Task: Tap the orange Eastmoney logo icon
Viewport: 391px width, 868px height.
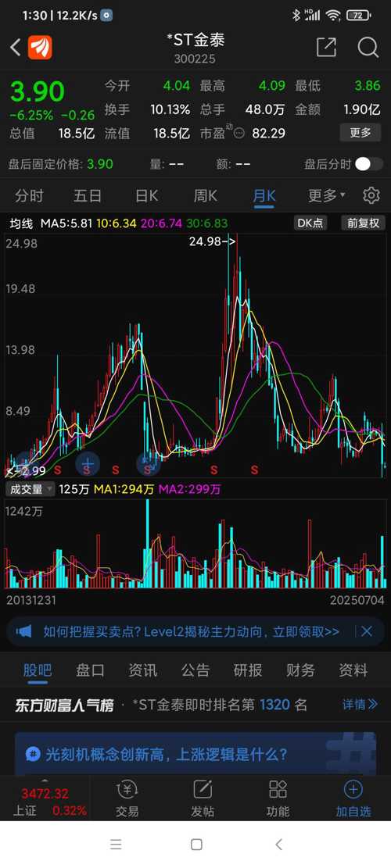Action: 40,48
